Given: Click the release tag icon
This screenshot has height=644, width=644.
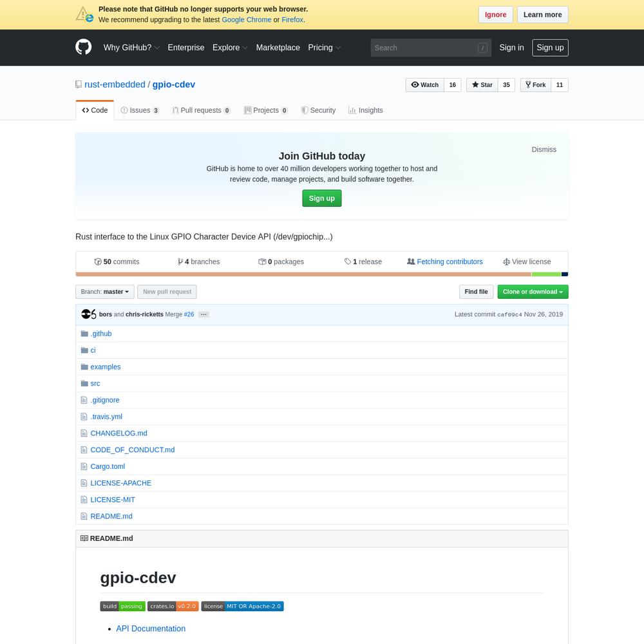Looking at the screenshot, I should (348, 261).
